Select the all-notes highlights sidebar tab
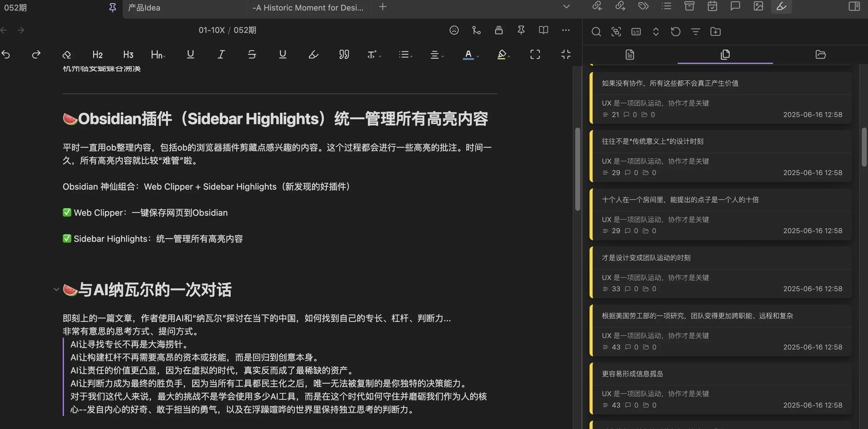Screen dimensions: 868x429 coord(725,54)
